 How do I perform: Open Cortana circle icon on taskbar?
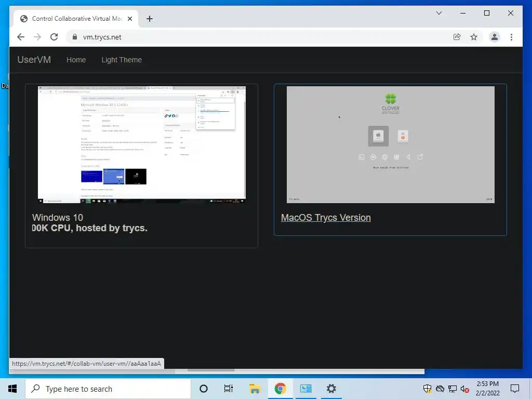[x=204, y=389]
